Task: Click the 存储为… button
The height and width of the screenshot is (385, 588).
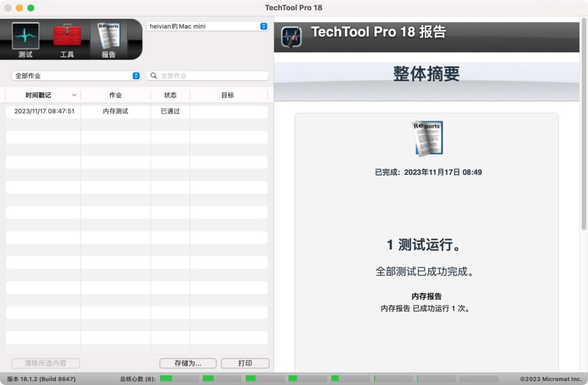Action: pyautogui.click(x=188, y=363)
